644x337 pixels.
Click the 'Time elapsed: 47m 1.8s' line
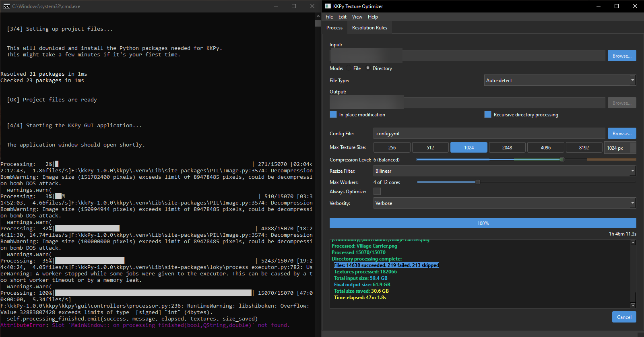coord(360,298)
